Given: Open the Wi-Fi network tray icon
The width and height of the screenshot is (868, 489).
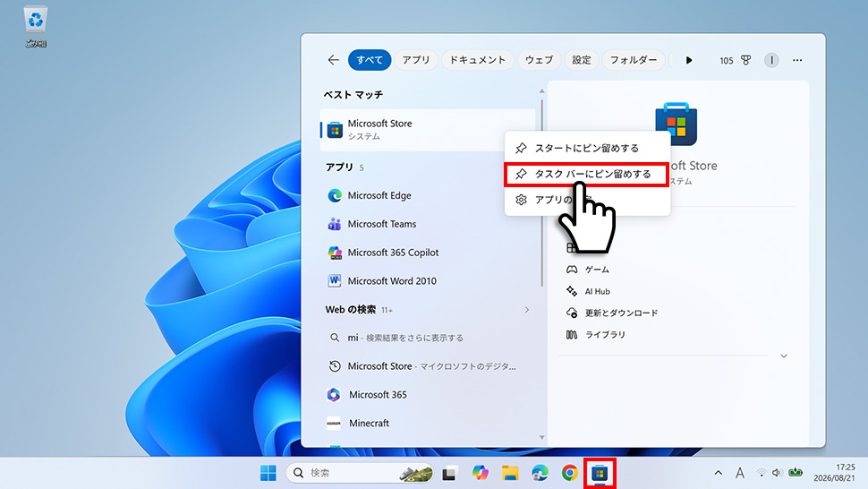Looking at the screenshot, I should click(762, 473).
